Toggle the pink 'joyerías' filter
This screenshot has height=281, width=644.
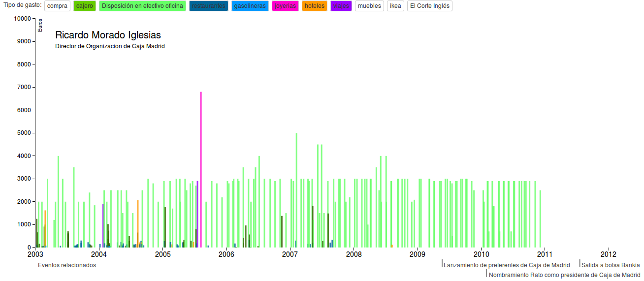click(x=285, y=6)
